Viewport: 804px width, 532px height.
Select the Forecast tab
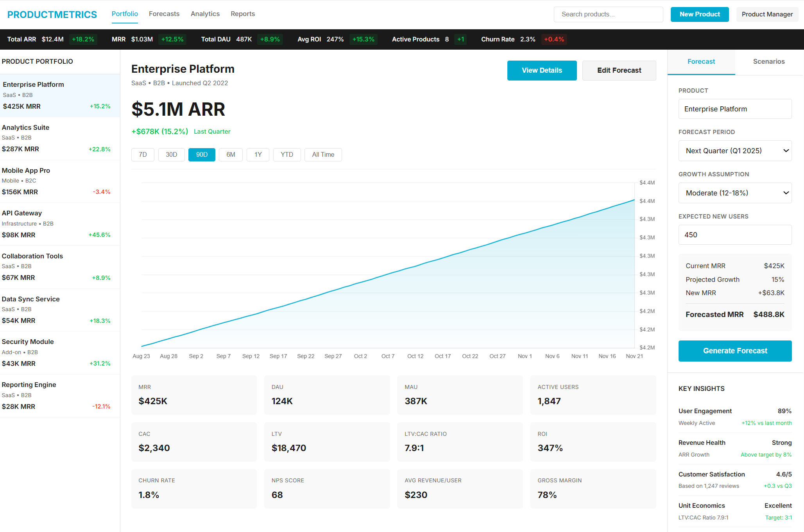701,61
